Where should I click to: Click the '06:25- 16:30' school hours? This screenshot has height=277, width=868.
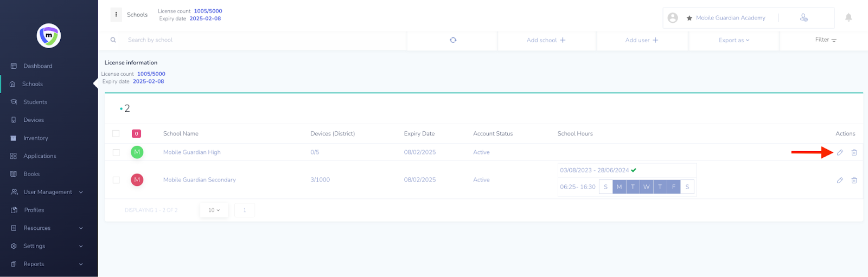coord(578,187)
